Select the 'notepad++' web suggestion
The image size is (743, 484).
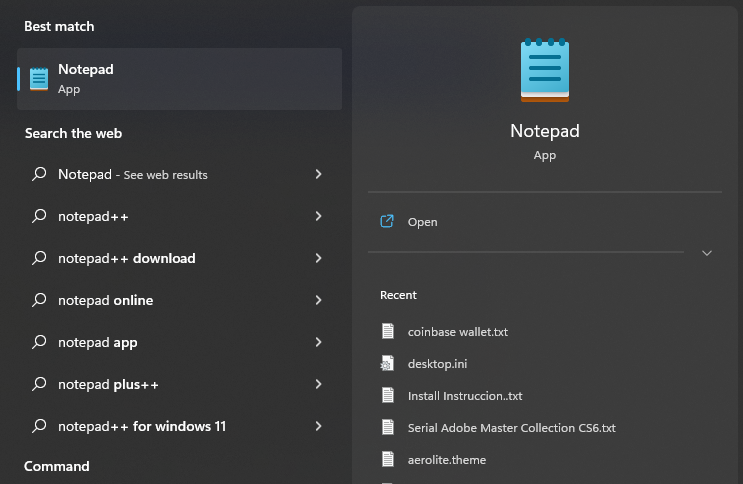point(179,216)
